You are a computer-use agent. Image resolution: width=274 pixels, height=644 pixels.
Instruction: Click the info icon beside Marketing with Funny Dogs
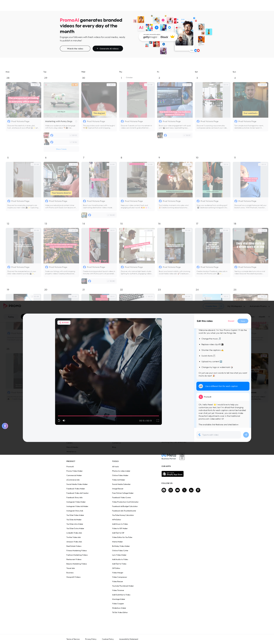point(76,121)
